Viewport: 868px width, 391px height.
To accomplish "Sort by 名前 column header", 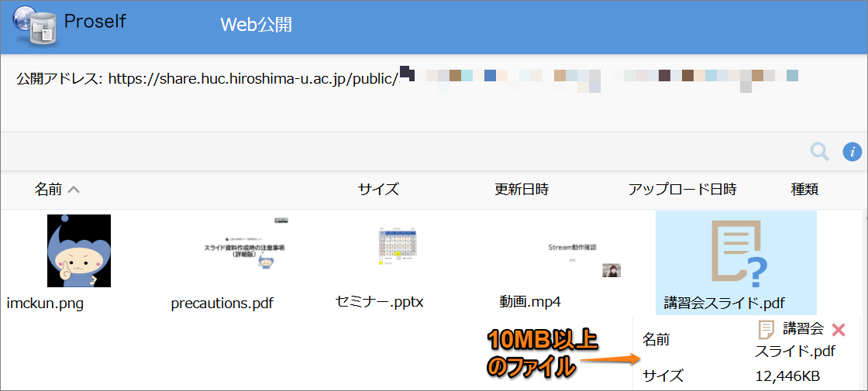I will tap(49, 189).
